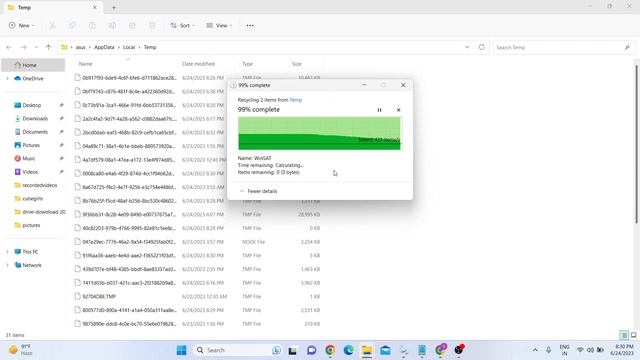The image size is (640, 360).
Task: Open the Mail app on taskbar
Action: [385, 350]
